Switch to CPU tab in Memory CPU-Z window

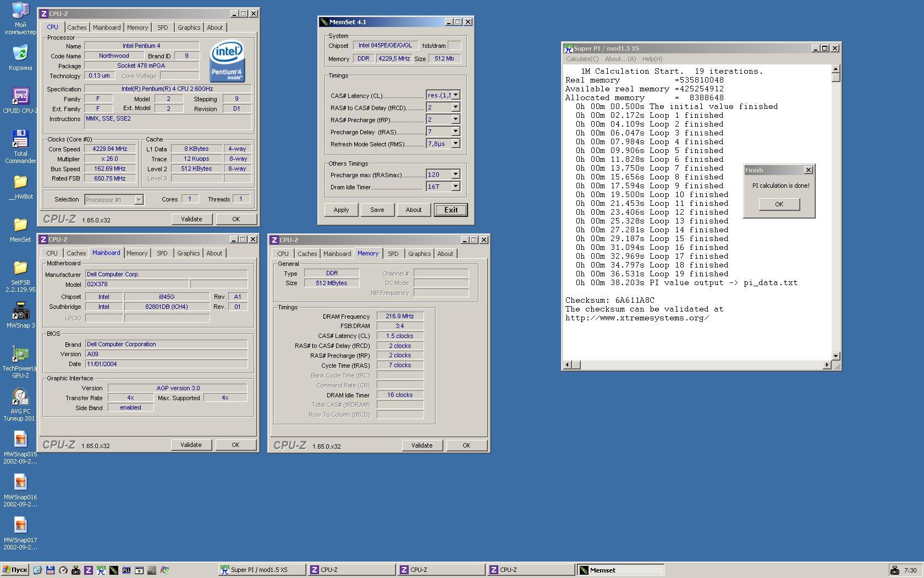click(x=283, y=254)
